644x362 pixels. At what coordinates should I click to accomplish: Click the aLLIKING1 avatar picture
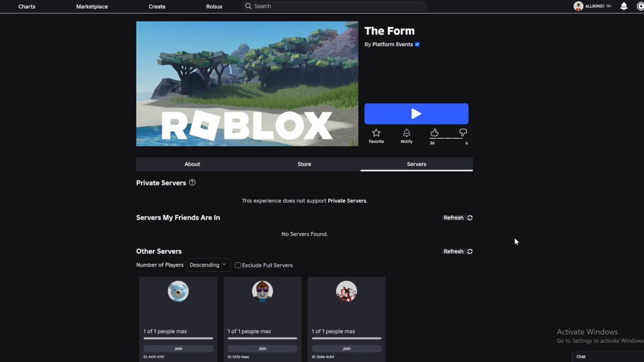578,6
